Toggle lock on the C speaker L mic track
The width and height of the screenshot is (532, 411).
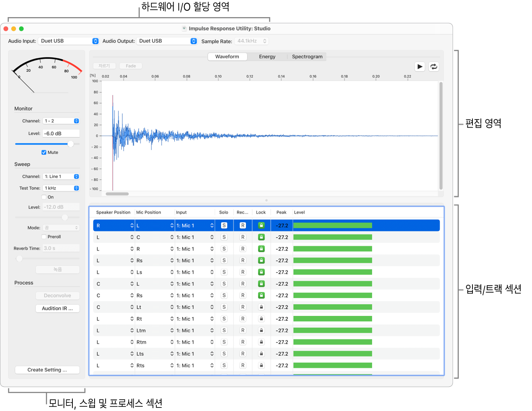click(262, 284)
